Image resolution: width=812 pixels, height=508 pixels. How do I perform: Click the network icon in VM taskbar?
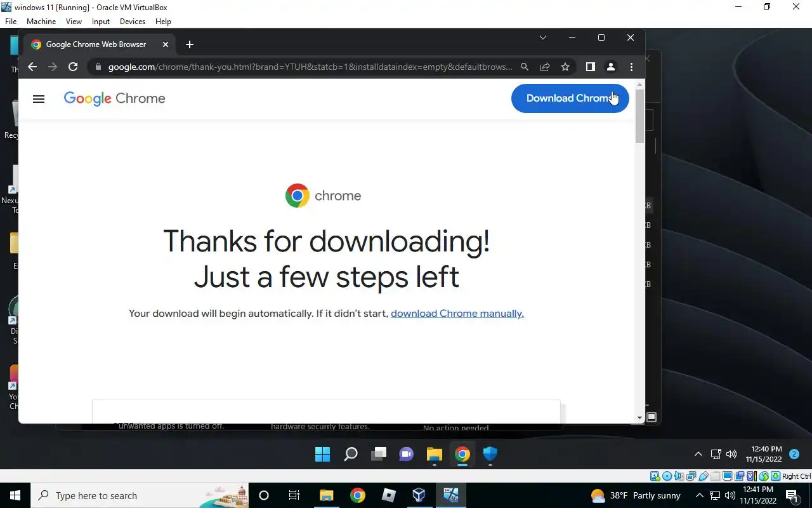tap(716, 454)
